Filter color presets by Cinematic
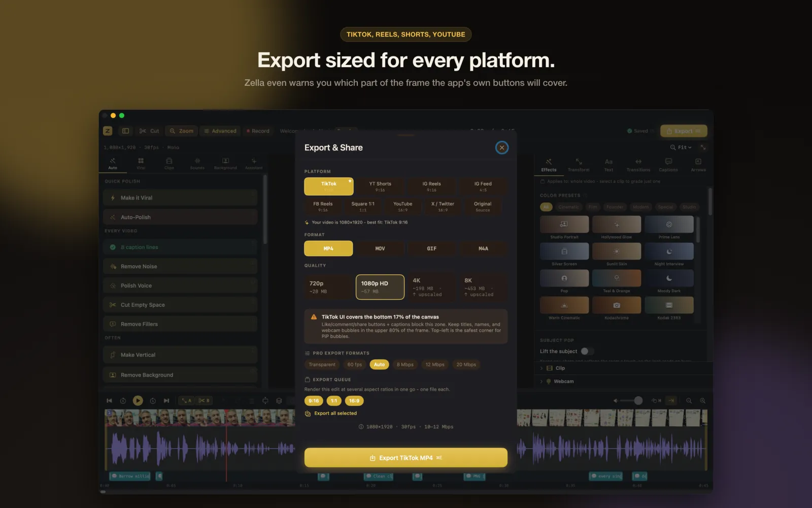812x508 pixels. point(568,207)
